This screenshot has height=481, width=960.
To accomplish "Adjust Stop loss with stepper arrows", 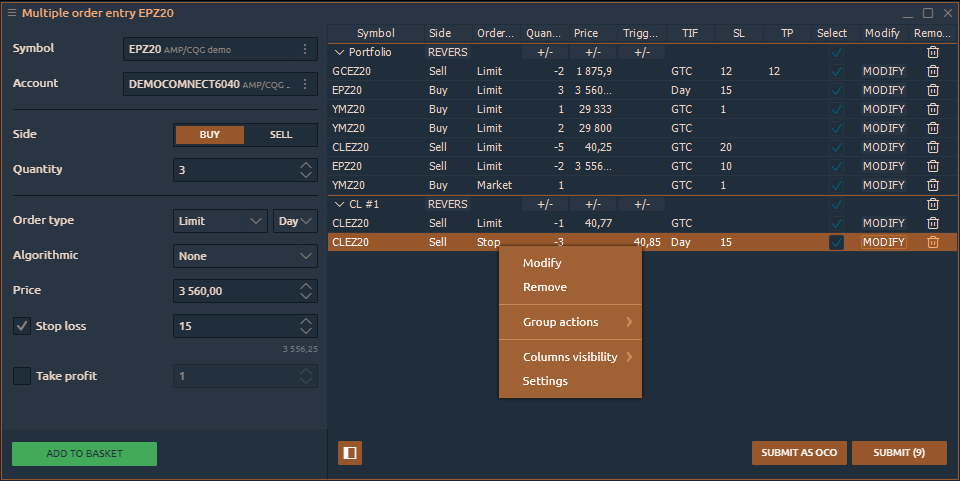I will (306, 326).
